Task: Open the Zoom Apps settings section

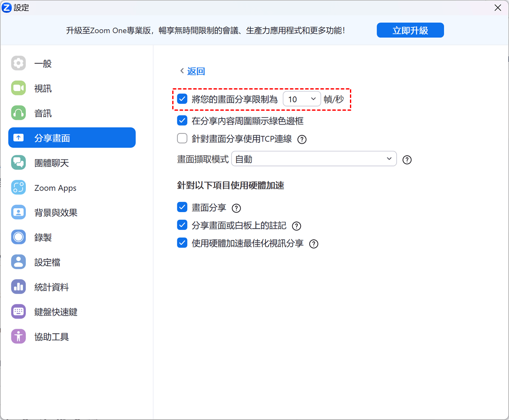Action: coord(72,188)
